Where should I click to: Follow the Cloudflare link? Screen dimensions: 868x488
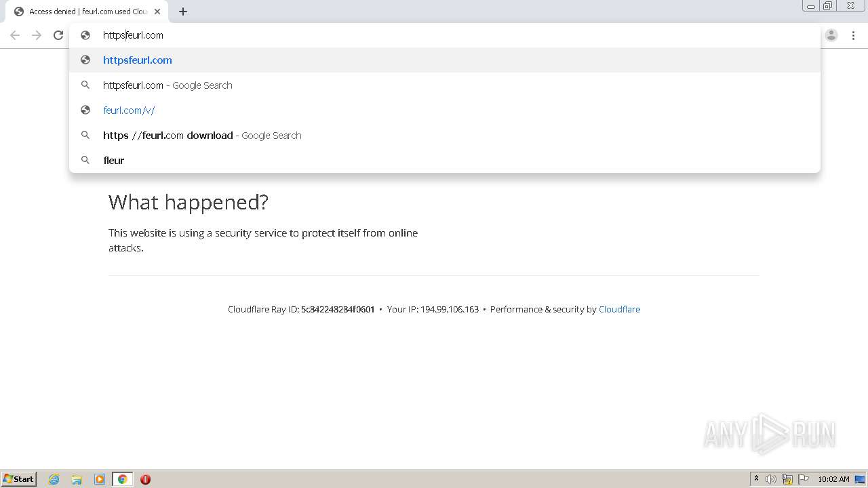click(619, 309)
